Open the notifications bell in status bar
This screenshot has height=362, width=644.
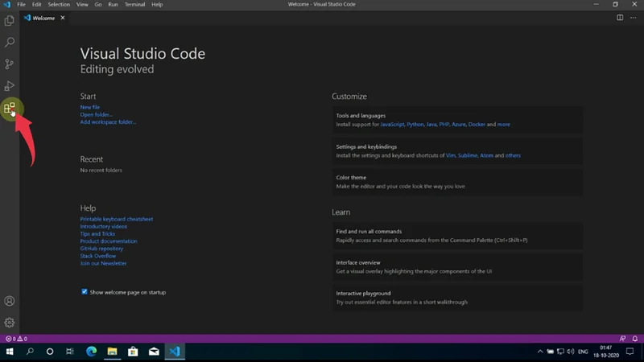click(634, 339)
